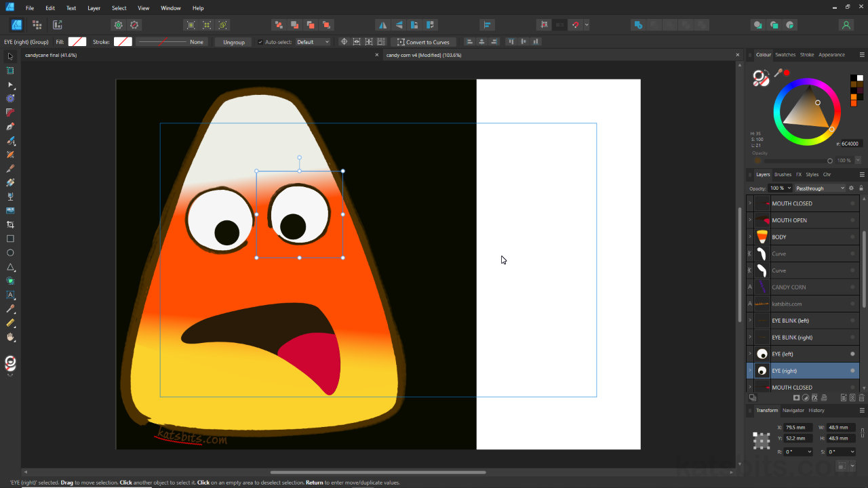Screen dimensions: 868x488
Task: Open the candycane final document tab
Action: (51, 55)
